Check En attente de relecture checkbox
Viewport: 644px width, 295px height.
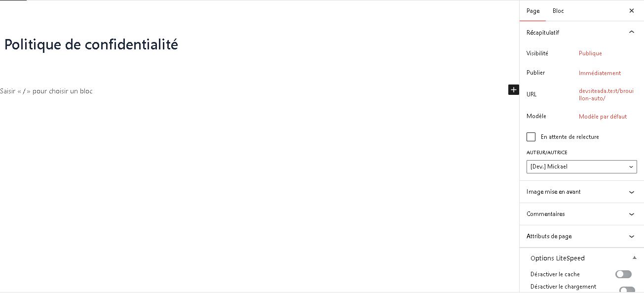(x=531, y=137)
